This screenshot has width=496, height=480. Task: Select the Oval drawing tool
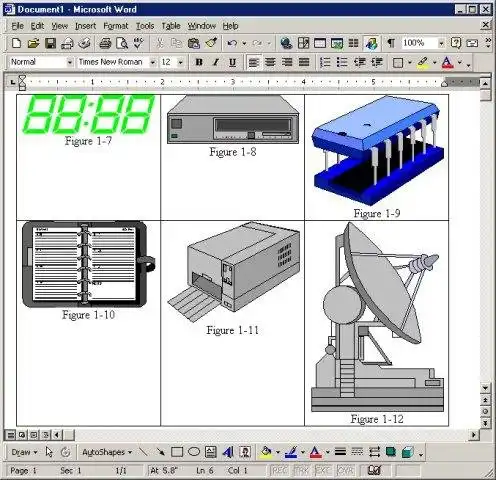(194, 452)
